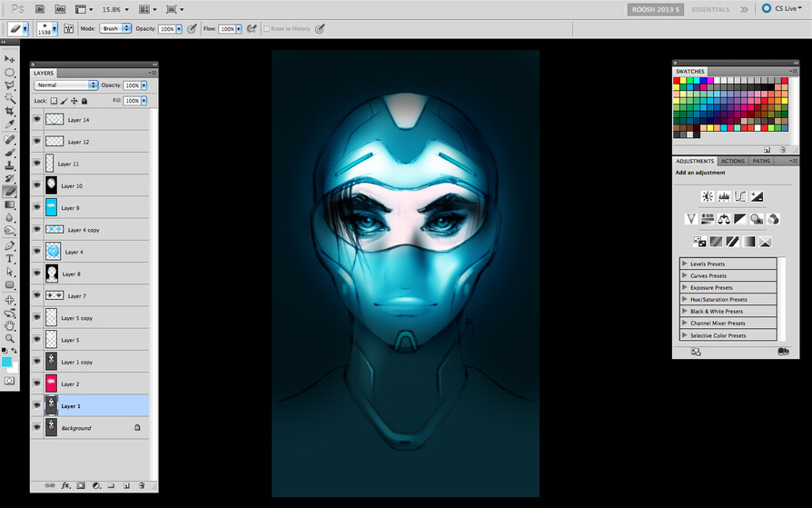Switch to Essentials workspace

pos(710,9)
